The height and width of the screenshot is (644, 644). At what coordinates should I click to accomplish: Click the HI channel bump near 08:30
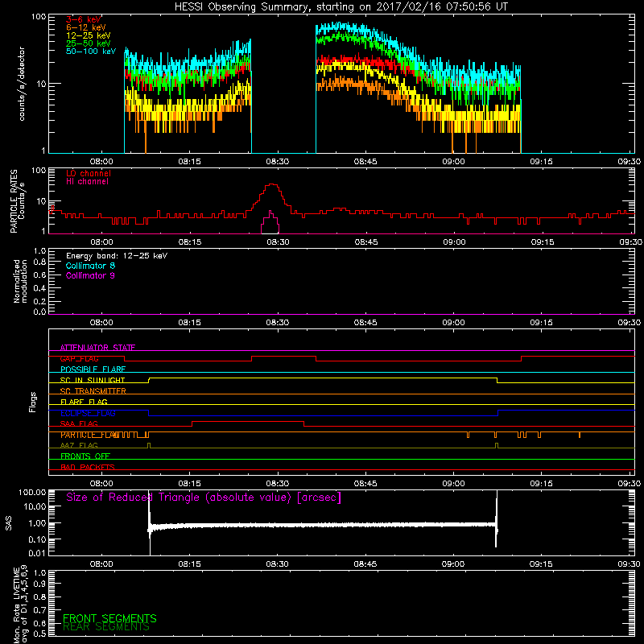[x=270, y=222]
